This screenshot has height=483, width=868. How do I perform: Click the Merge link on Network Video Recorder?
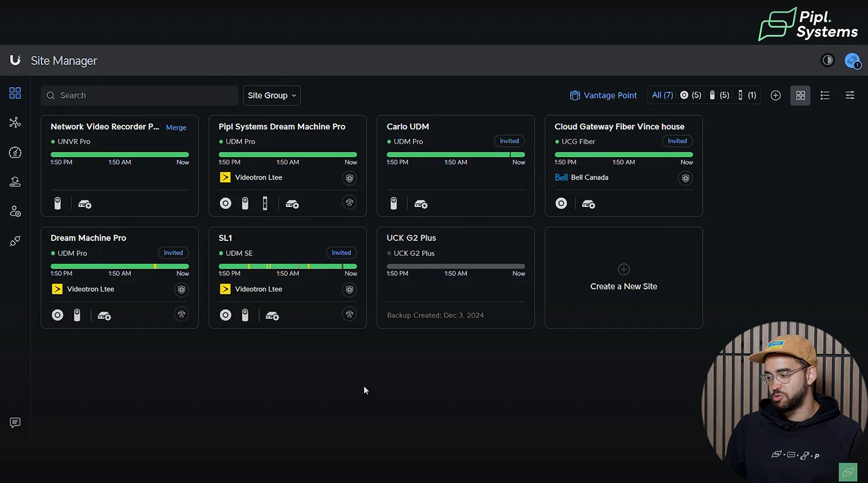pyautogui.click(x=176, y=127)
